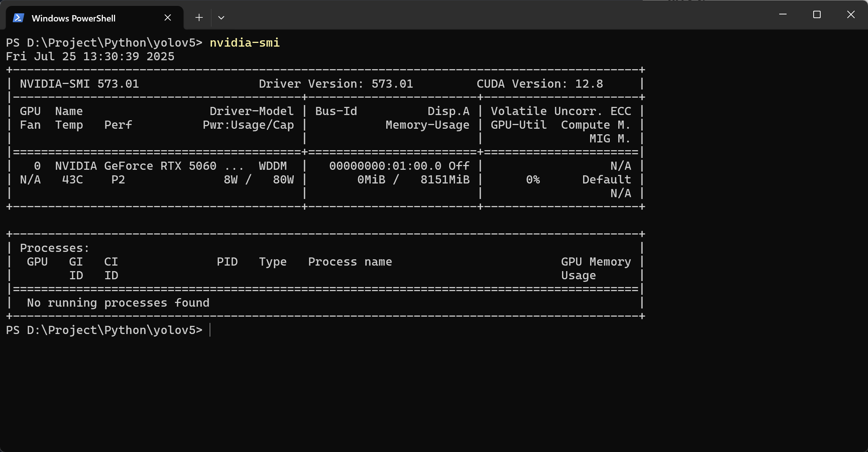Viewport: 868px width, 452px height.
Task: Click the "Disp.A" column header
Action: [448, 111]
